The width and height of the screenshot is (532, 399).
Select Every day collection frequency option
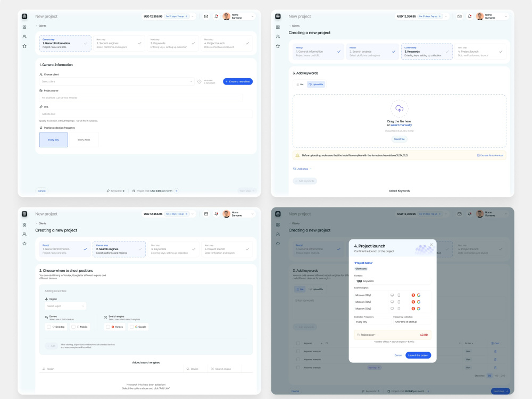(54, 140)
